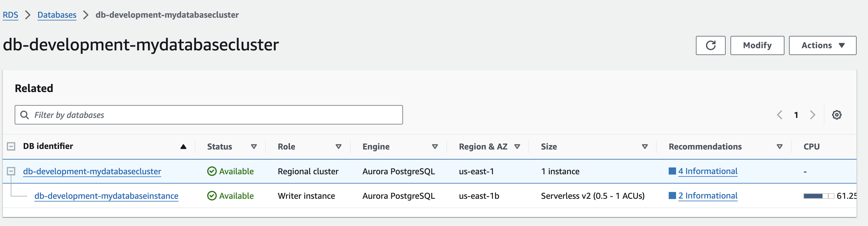Focus the Filter by databases field

209,115
